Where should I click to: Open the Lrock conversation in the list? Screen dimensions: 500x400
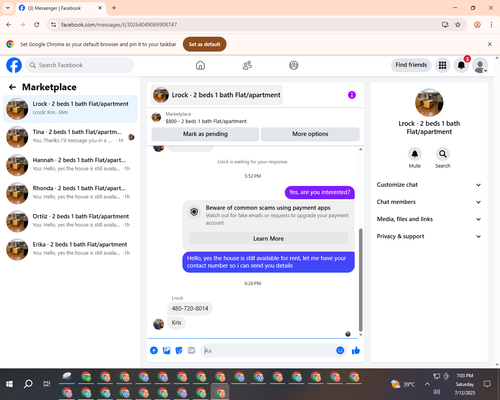pyautogui.click(x=70, y=109)
